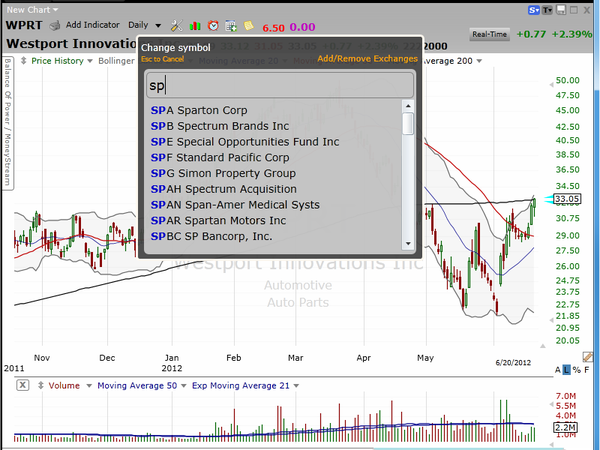The image size is (600, 450).
Task: Select SPB Spectrum Brands Inc
Action: click(220, 126)
